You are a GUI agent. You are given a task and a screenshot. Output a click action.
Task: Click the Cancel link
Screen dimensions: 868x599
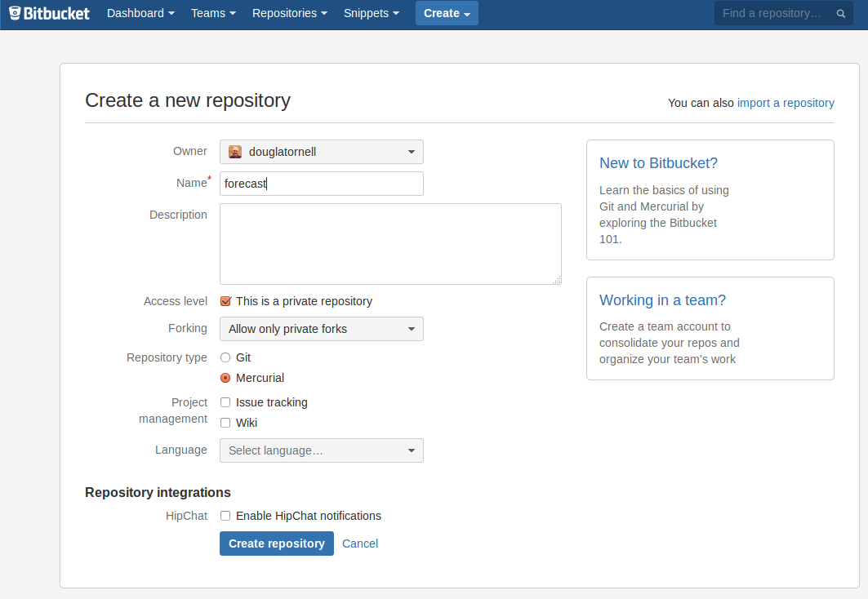(360, 544)
